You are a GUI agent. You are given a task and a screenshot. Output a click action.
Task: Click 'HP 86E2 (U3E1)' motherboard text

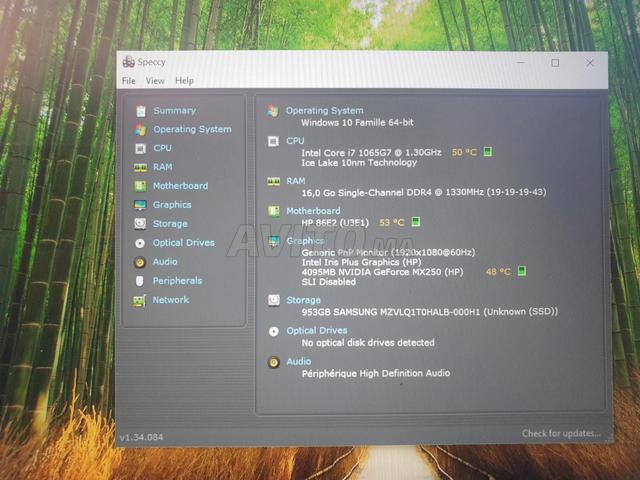pos(335,222)
